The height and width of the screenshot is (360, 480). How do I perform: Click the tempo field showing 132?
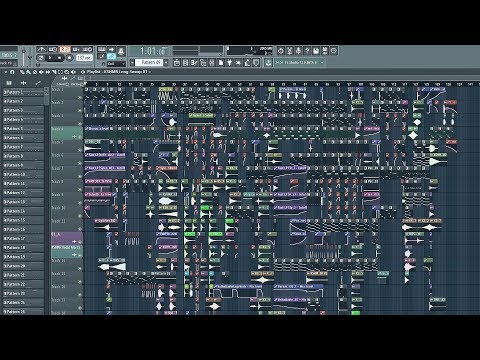pos(84,58)
